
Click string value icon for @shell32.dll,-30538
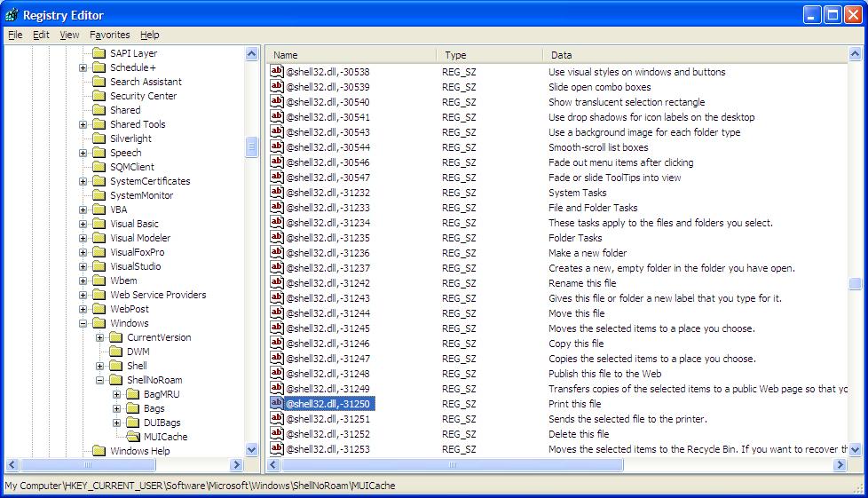pos(277,72)
